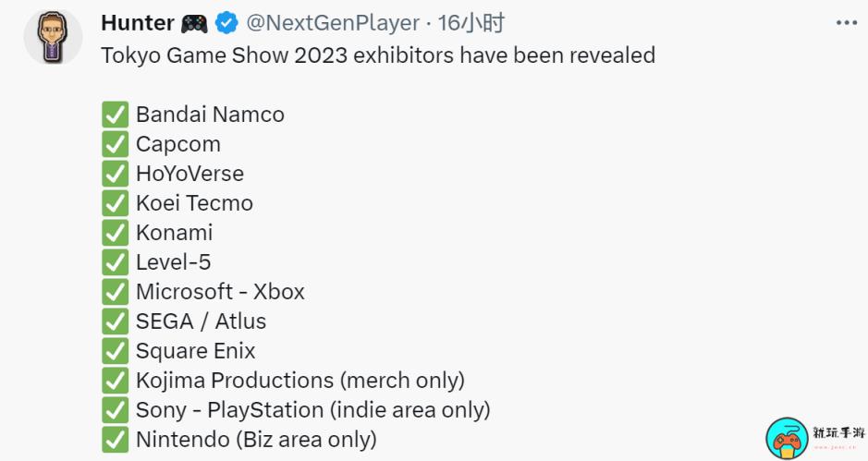Open the @NextGenPlayer handle link

(x=333, y=23)
